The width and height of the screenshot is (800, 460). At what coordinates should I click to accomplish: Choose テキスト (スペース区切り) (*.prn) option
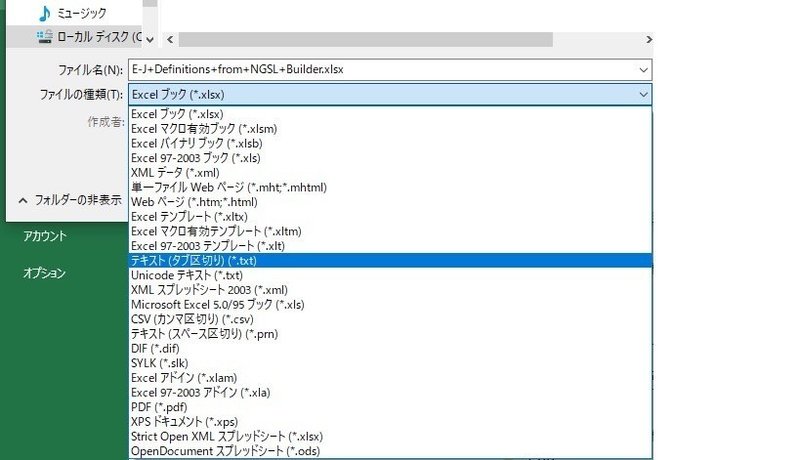(390, 334)
